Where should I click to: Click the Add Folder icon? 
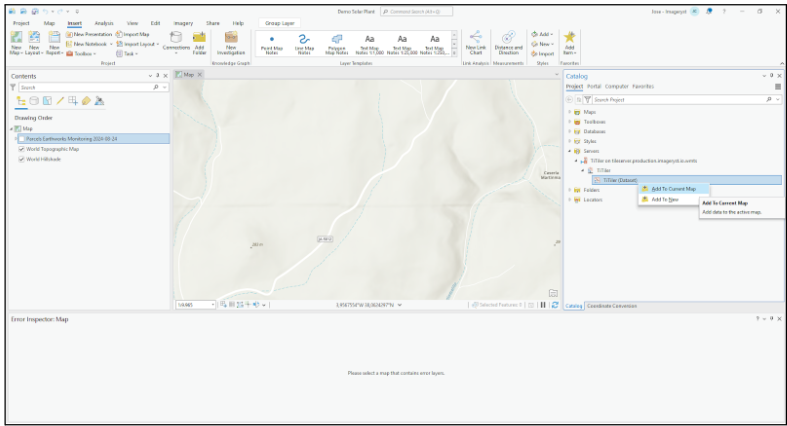point(199,38)
